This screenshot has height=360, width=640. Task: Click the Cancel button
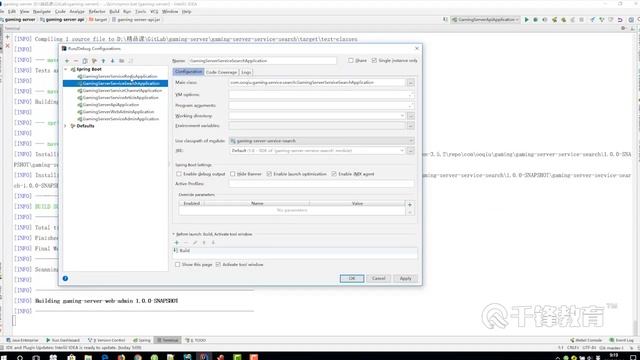coord(378,278)
